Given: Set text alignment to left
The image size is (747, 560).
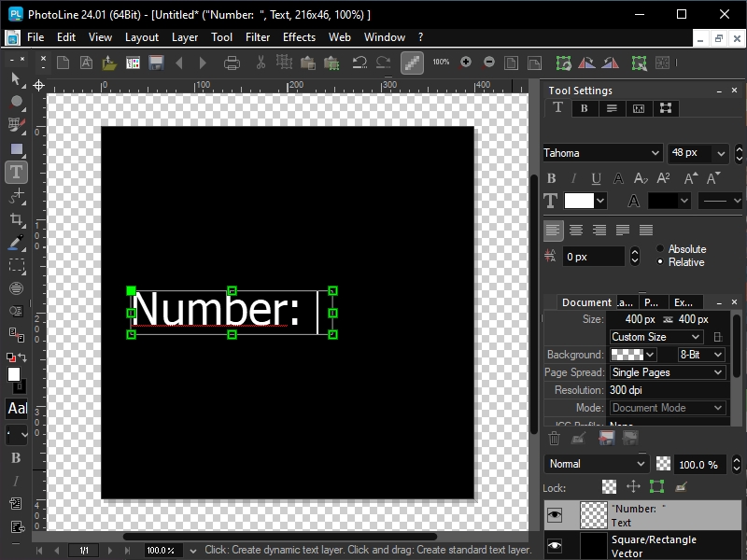Looking at the screenshot, I should click(x=553, y=231).
